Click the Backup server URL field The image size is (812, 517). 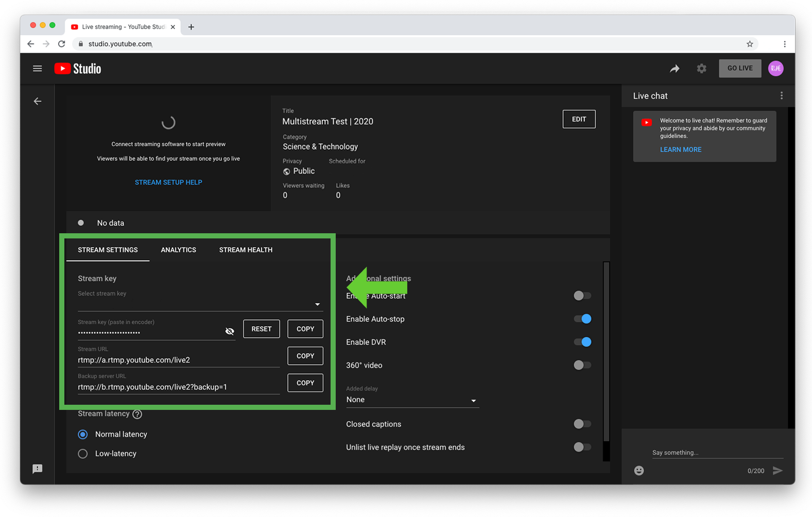tap(179, 387)
